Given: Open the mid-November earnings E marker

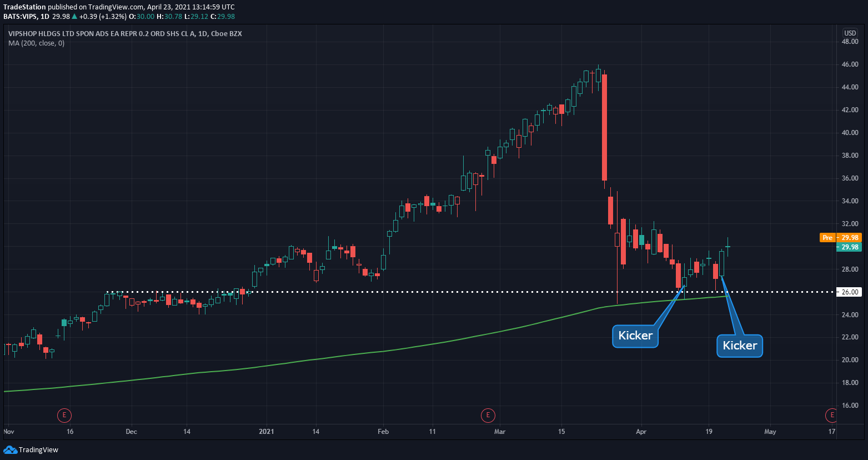Looking at the screenshot, I should point(64,414).
